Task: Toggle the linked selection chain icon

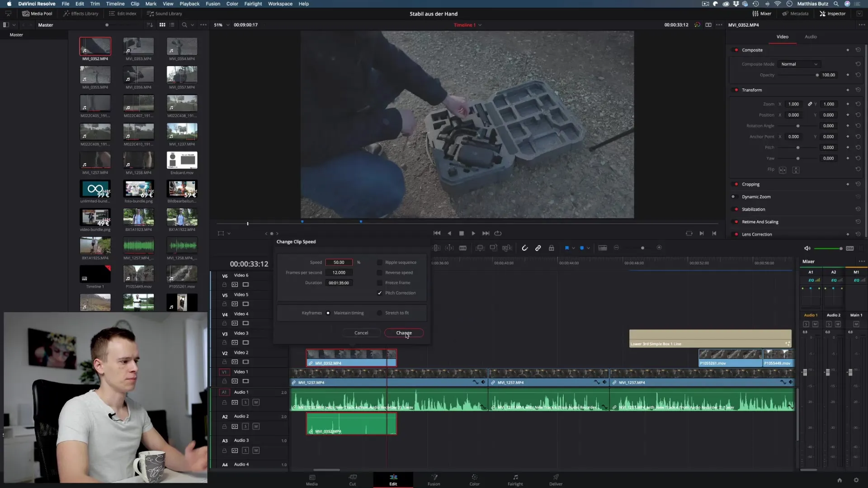Action: coord(538,248)
